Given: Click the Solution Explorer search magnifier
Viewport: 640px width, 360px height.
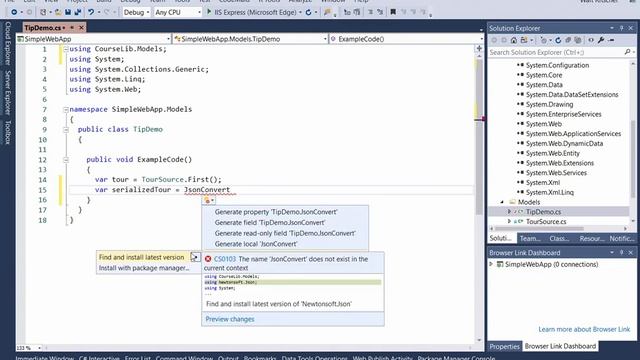Looking at the screenshot, I should pos(627,52).
